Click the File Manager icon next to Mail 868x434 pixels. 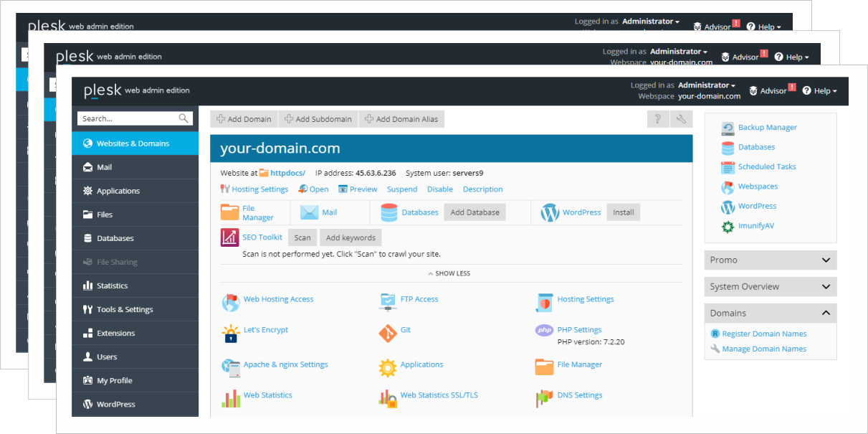point(230,212)
